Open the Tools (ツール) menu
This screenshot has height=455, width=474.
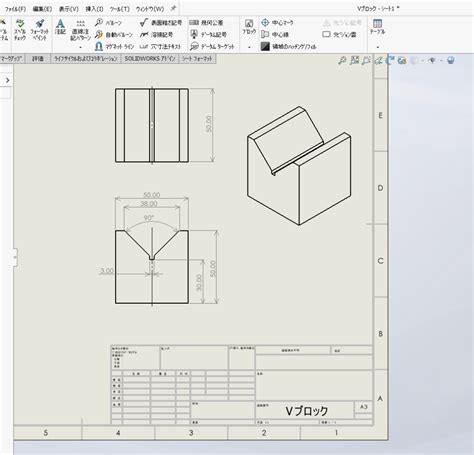pyautogui.click(x=120, y=9)
